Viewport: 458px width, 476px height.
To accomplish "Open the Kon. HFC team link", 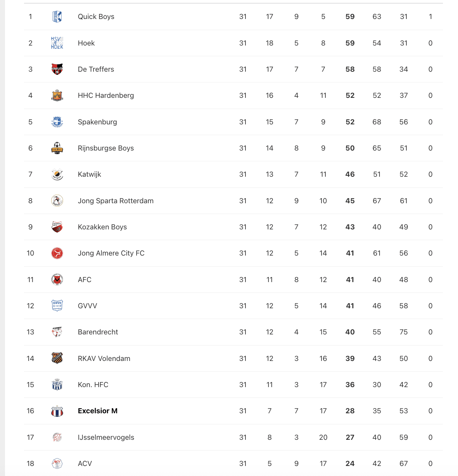I will pos(93,385).
